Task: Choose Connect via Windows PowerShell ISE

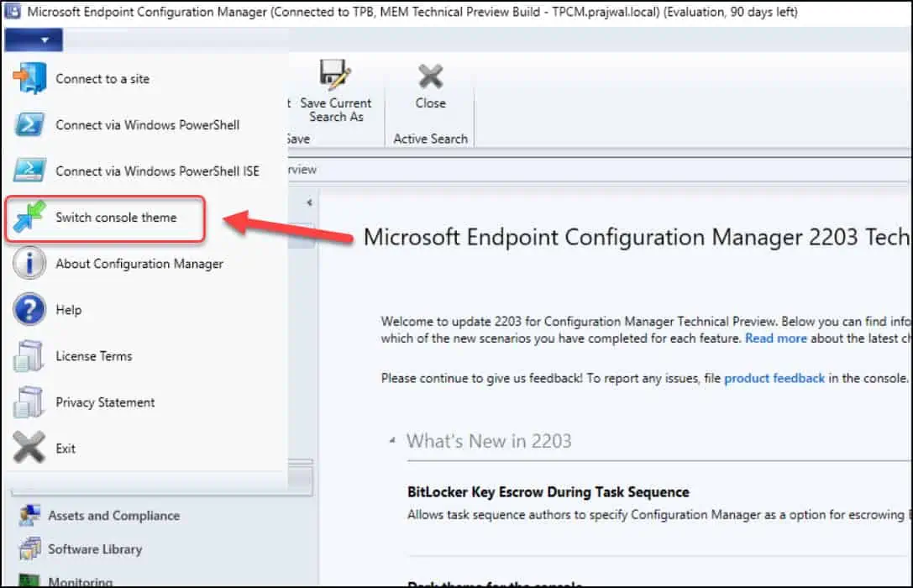Action: click(157, 171)
